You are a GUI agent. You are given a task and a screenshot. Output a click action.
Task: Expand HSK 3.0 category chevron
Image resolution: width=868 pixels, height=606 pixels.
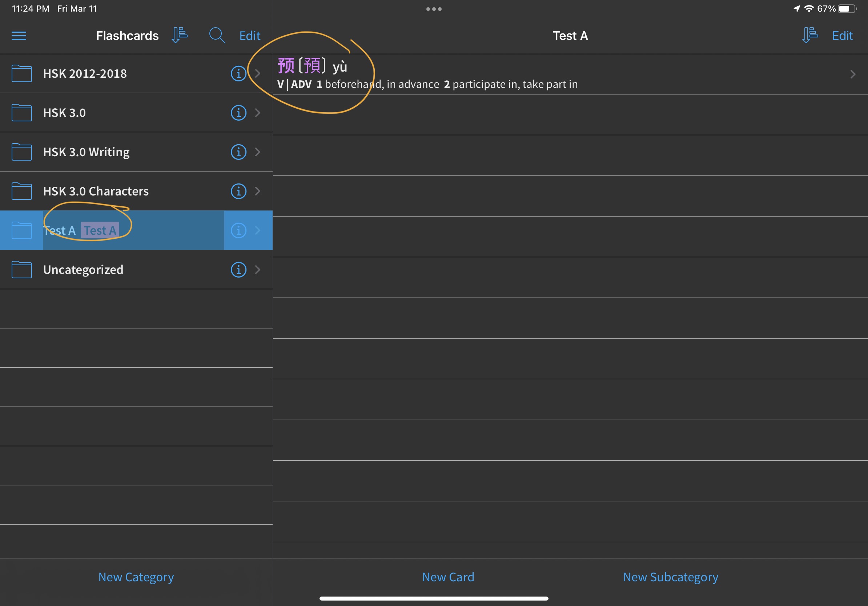[x=258, y=113]
